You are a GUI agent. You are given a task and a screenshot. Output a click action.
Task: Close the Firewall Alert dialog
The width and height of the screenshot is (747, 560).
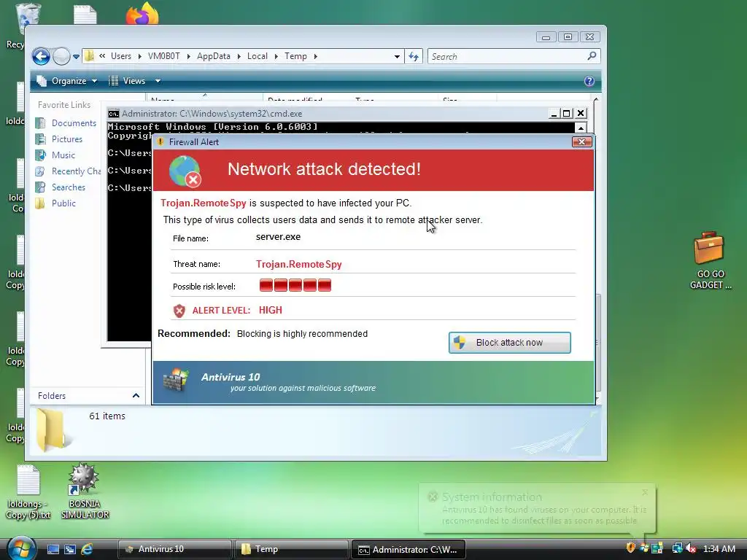pyautogui.click(x=581, y=142)
